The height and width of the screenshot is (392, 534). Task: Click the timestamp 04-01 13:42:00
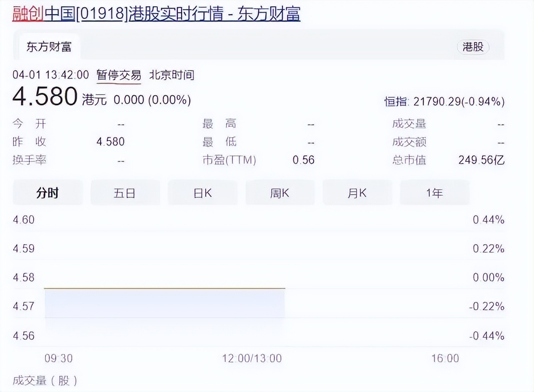[50, 75]
